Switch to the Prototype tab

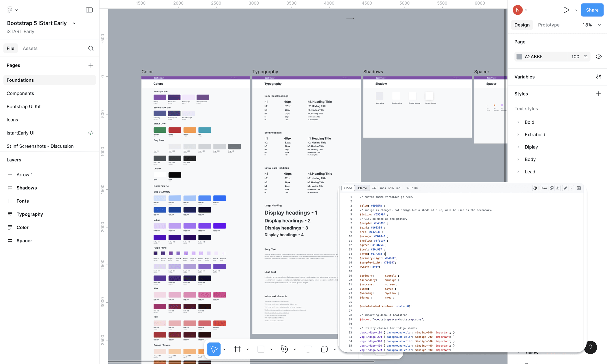pos(549,25)
